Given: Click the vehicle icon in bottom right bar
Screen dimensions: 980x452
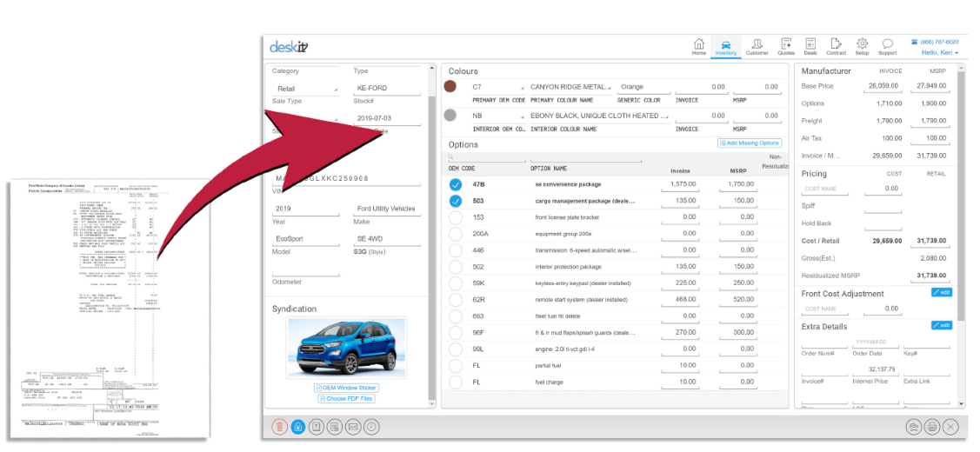Looking at the screenshot, I should pos(914,427).
